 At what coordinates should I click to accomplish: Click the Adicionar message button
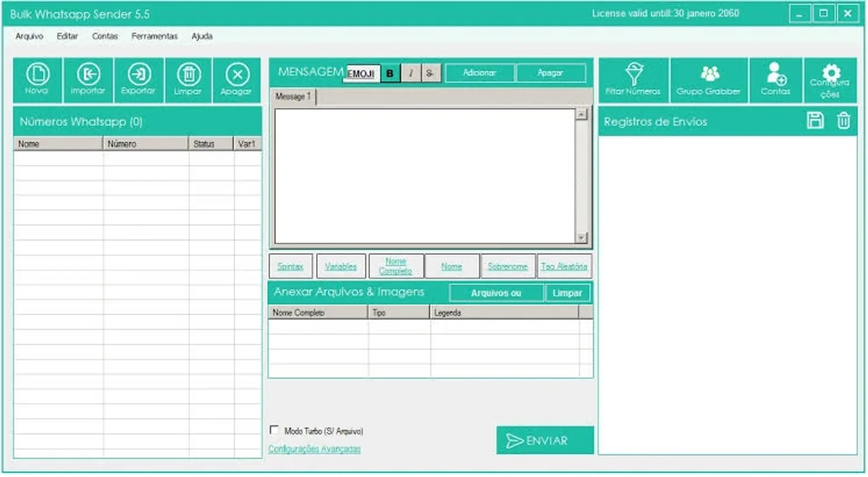(x=480, y=73)
